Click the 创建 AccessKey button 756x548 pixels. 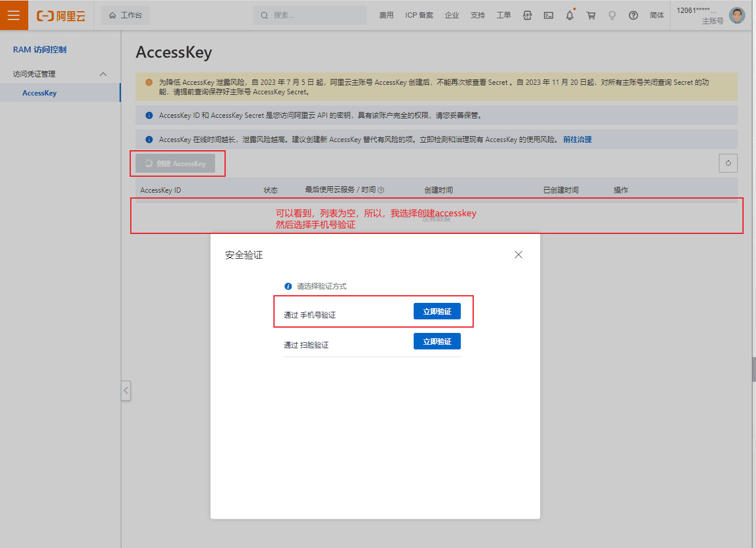pos(175,163)
